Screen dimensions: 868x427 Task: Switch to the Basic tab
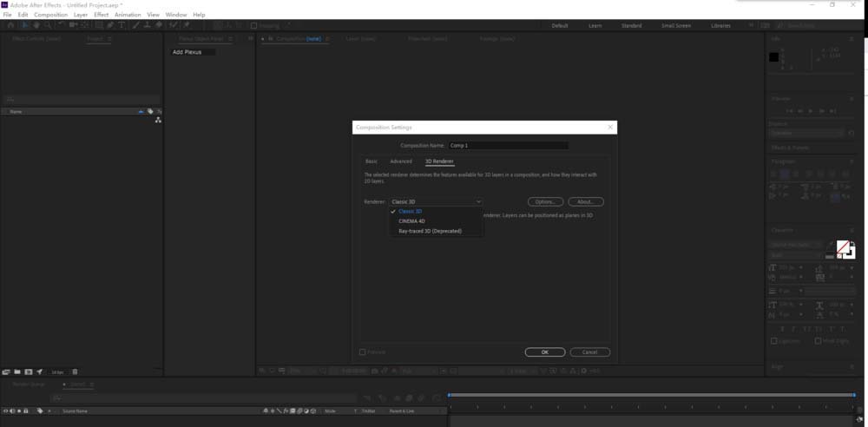pyautogui.click(x=372, y=161)
